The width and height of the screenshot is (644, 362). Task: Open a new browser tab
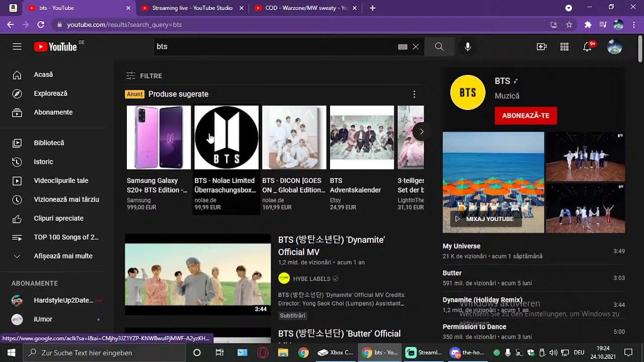point(372,8)
